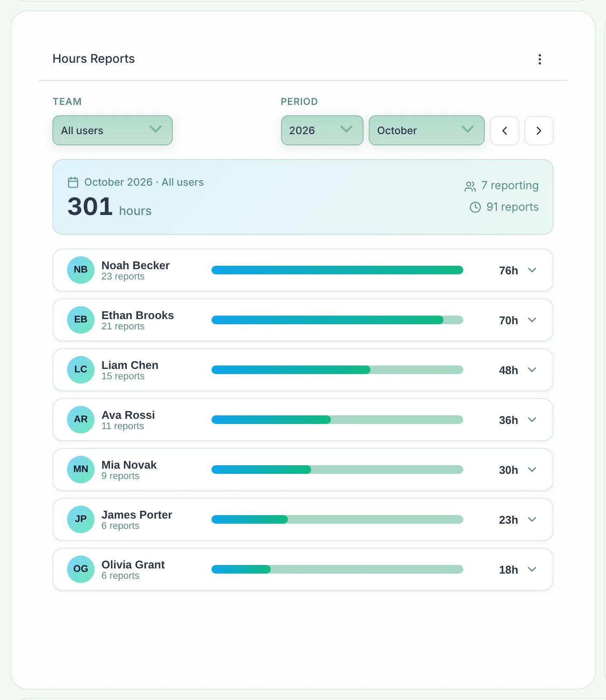The width and height of the screenshot is (606, 700).
Task: Click the EB avatar
Action: point(81,320)
